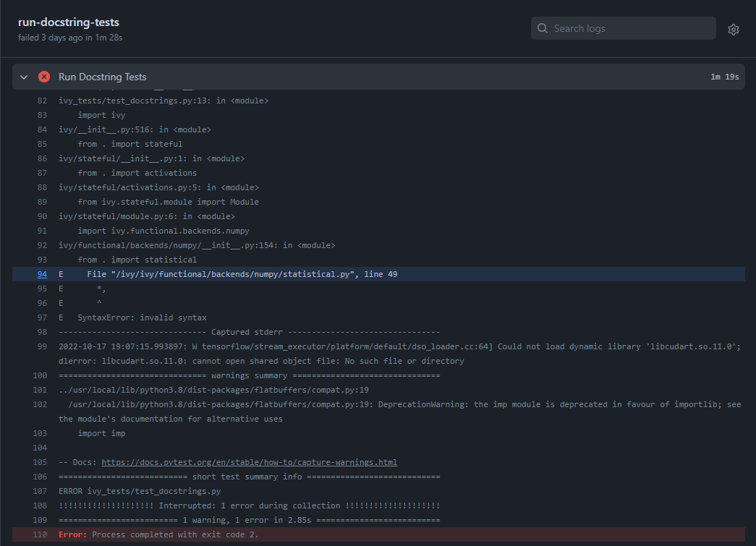Screen dimensions: 756x546
Task: Click the 'short test summary info' line
Action: pos(250,477)
